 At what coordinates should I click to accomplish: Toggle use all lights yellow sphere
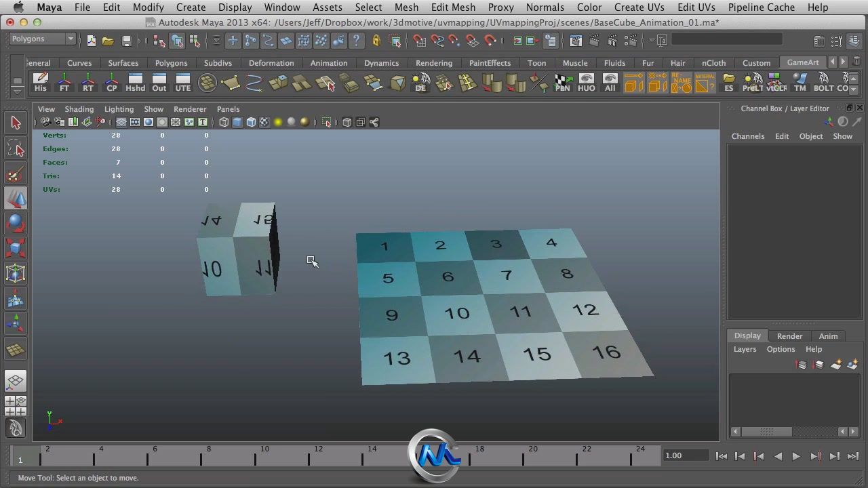click(278, 122)
